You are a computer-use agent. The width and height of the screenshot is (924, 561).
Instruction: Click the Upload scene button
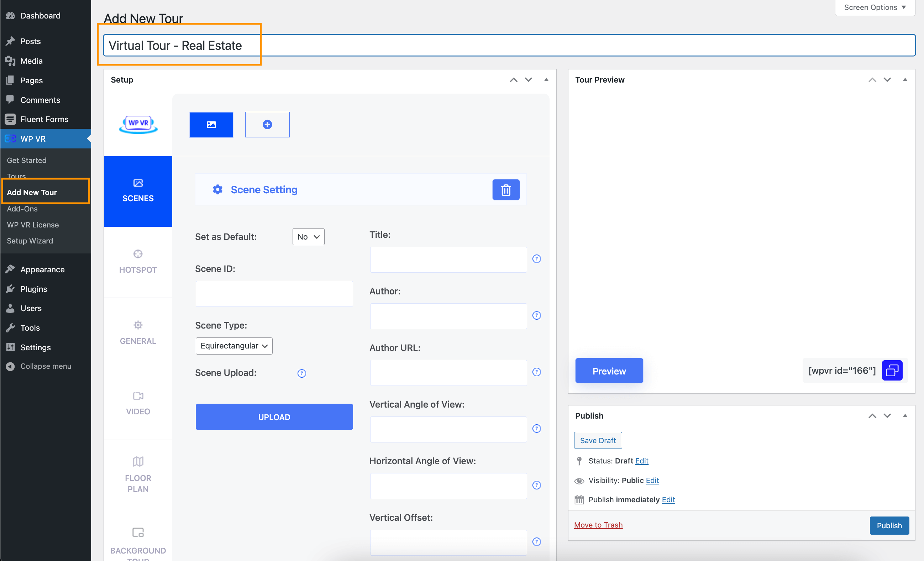(274, 416)
